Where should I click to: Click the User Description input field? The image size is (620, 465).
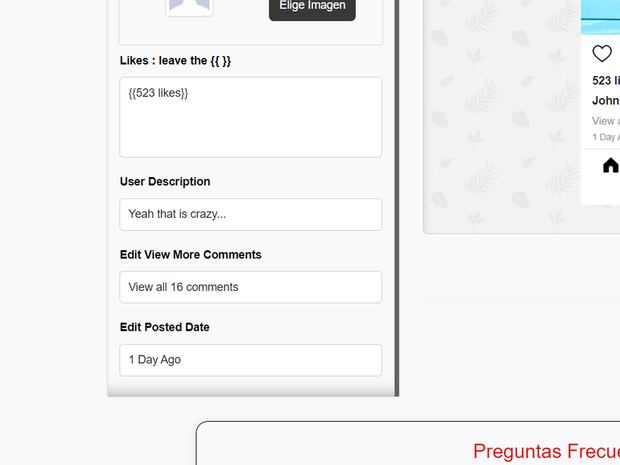pos(250,214)
